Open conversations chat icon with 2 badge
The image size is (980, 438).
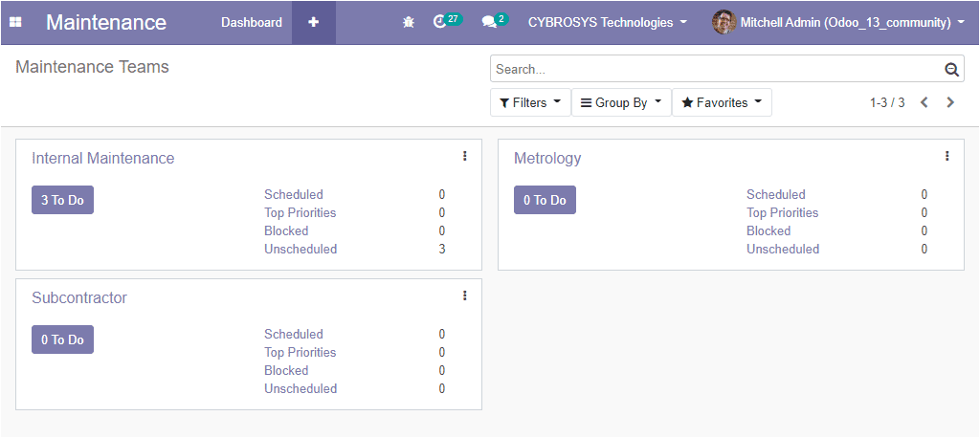coord(494,21)
